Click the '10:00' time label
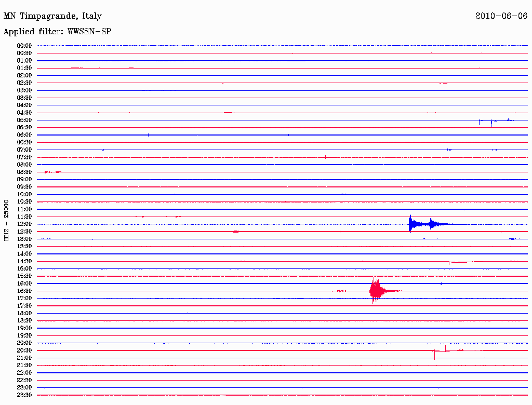This screenshot has height=405, width=532. pos(24,194)
